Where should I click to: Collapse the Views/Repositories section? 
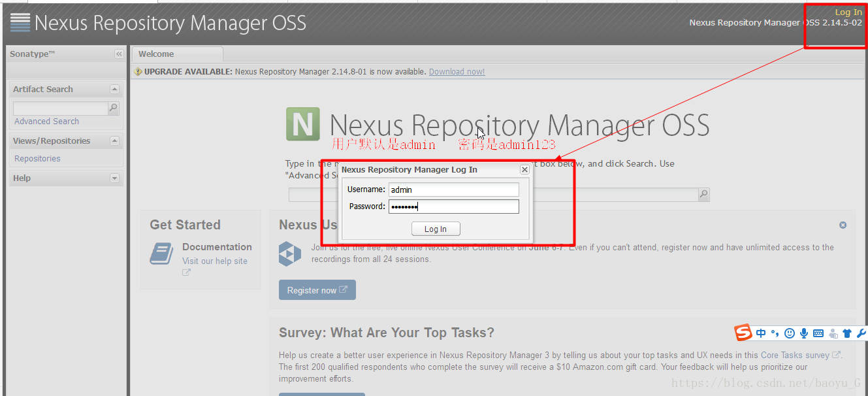pyautogui.click(x=114, y=140)
